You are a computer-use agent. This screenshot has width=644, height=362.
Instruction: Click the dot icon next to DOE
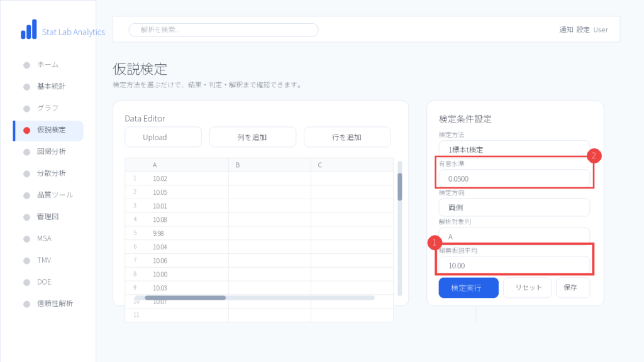point(26,282)
